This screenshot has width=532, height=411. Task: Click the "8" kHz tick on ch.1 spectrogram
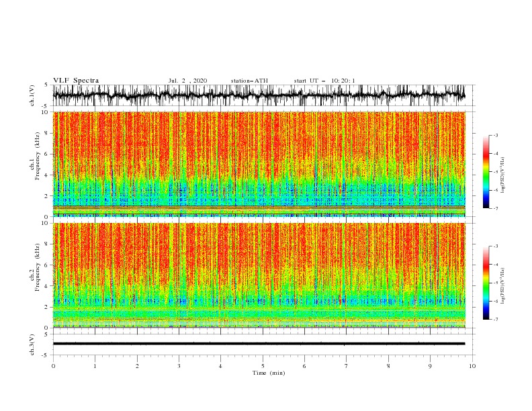coord(47,133)
